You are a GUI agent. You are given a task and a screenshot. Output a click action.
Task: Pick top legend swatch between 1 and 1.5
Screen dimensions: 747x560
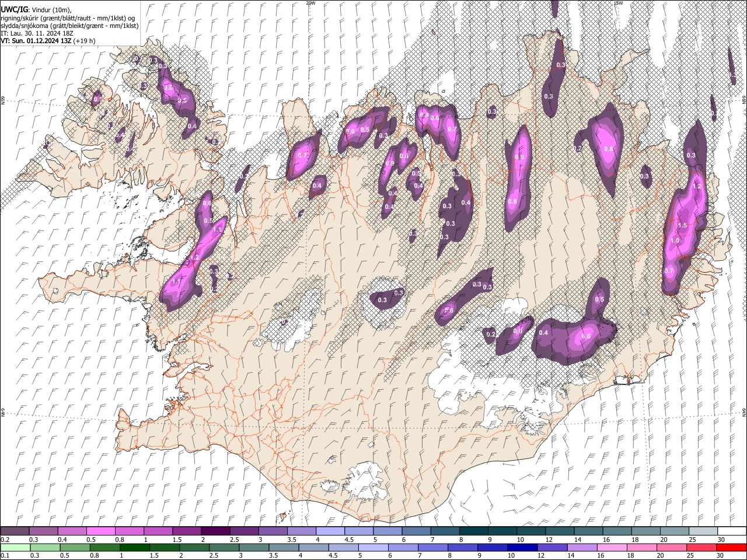click(158, 531)
